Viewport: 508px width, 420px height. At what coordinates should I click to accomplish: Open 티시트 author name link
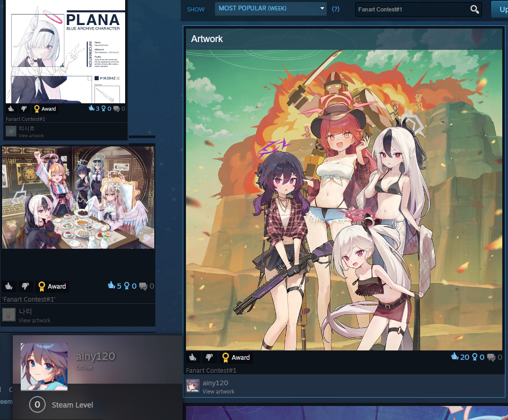click(26, 129)
